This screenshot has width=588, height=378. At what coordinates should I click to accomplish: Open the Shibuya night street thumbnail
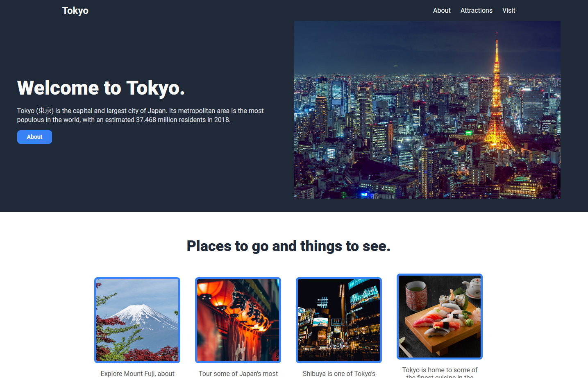point(339,320)
